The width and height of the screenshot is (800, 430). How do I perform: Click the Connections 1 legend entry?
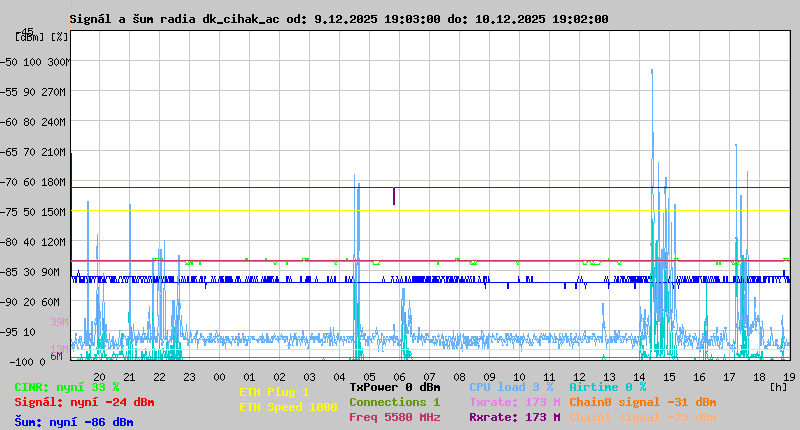(394, 402)
